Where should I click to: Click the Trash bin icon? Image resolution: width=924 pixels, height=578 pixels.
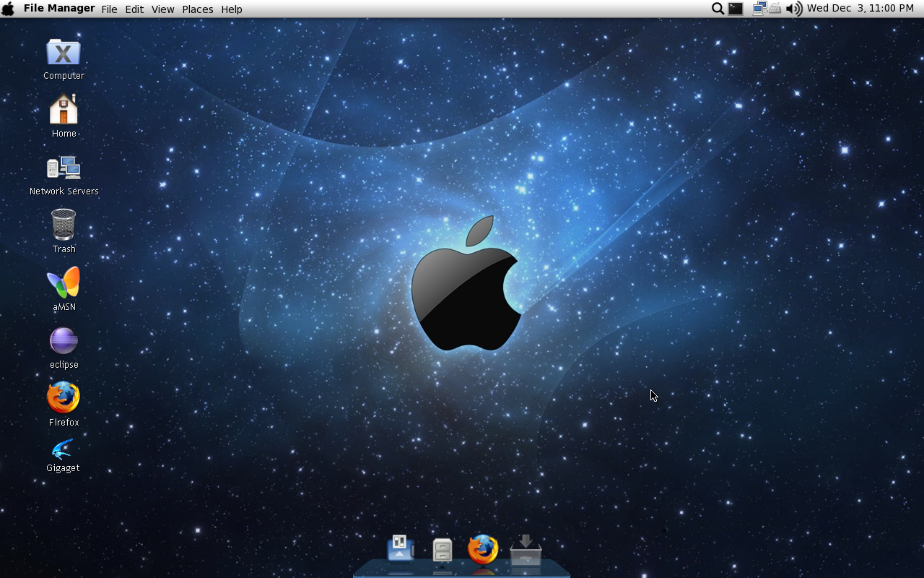click(64, 225)
